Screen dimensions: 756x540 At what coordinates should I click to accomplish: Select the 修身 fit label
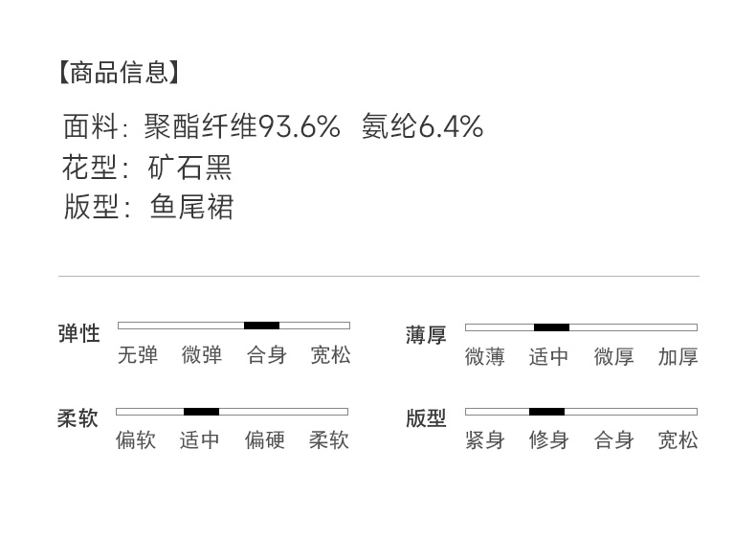coord(548,440)
